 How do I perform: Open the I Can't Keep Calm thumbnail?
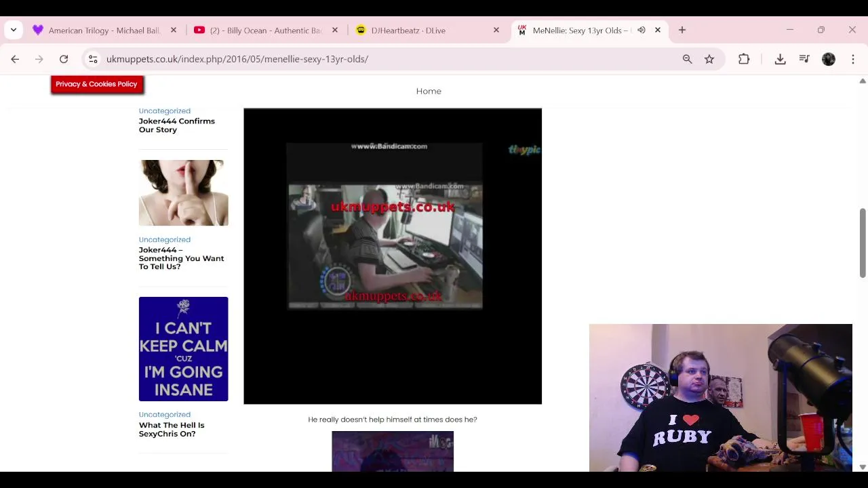[183, 348]
